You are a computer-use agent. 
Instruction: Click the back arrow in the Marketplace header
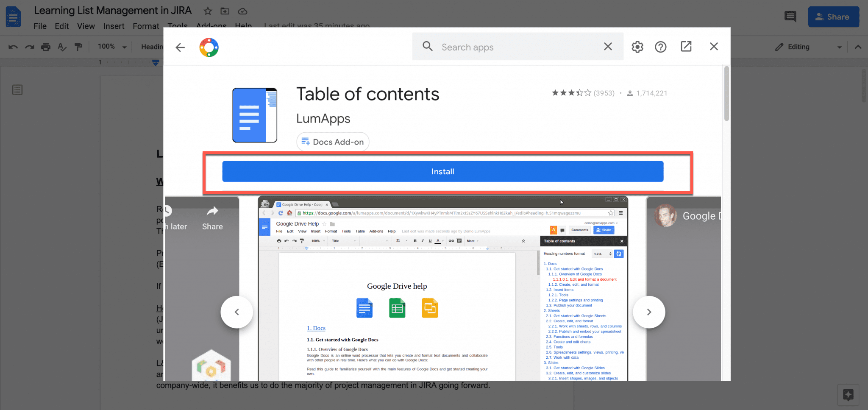[180, 47]
